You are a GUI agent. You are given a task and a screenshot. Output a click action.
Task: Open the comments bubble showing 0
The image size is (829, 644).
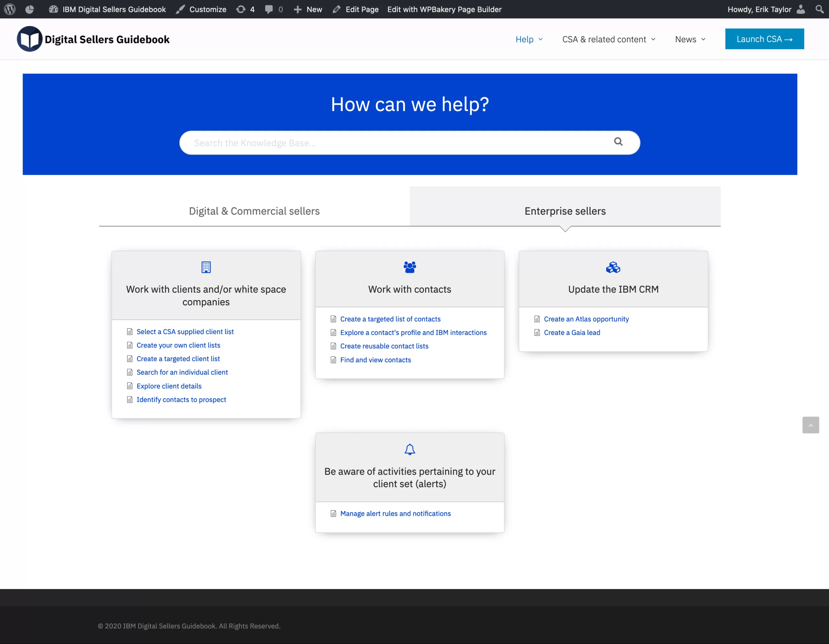tap(274, 9)
